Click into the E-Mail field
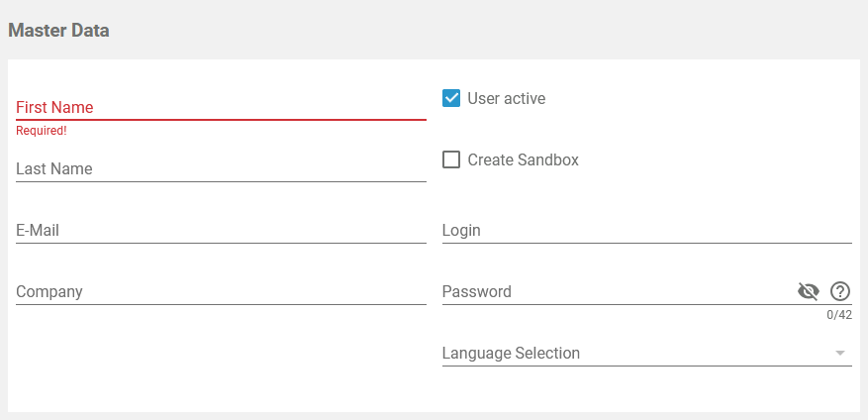The height and width of the screenshot is (420, 868). [221, 231]
